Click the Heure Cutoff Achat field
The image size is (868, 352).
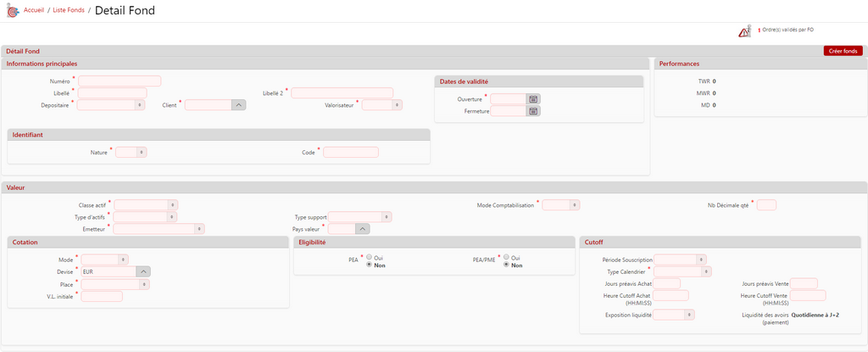tap(671, 295)
